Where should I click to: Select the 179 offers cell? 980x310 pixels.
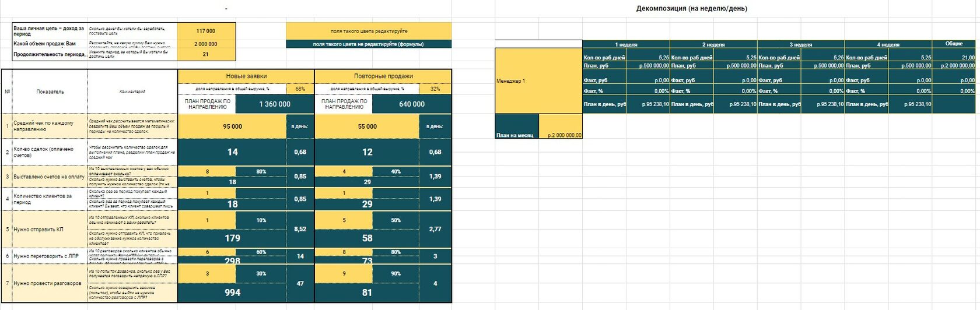[x=232, y=238]
